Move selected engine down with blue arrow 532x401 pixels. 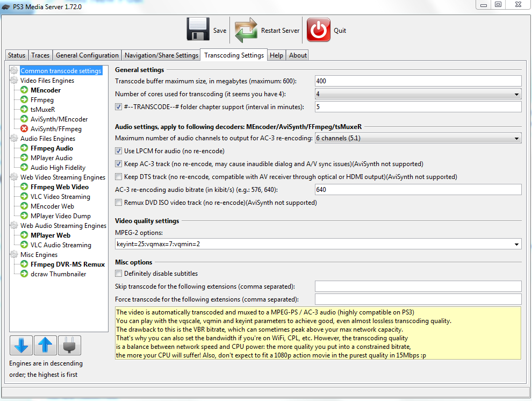(21, 345)
